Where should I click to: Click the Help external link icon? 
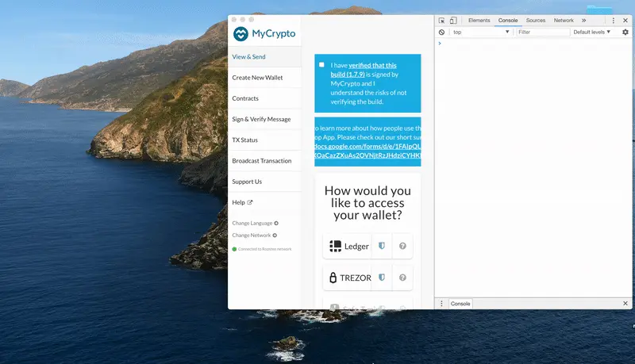coord(250,202)
